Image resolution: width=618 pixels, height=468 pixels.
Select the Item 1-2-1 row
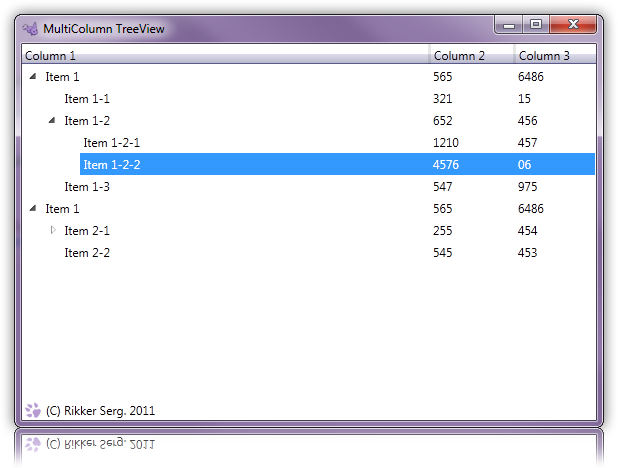click(111, 143)
